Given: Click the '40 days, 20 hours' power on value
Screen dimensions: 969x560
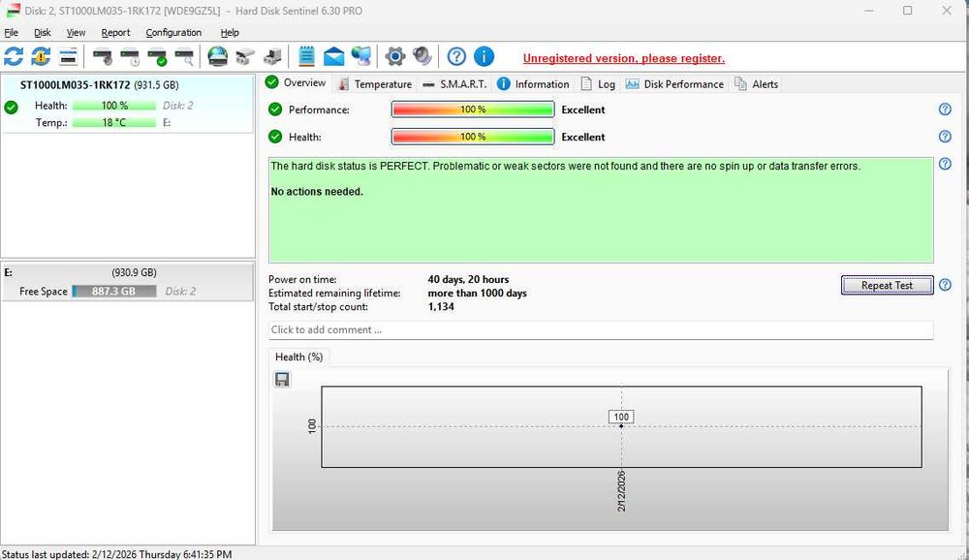Looking at the screenshot, I should (x=468, y=279).
